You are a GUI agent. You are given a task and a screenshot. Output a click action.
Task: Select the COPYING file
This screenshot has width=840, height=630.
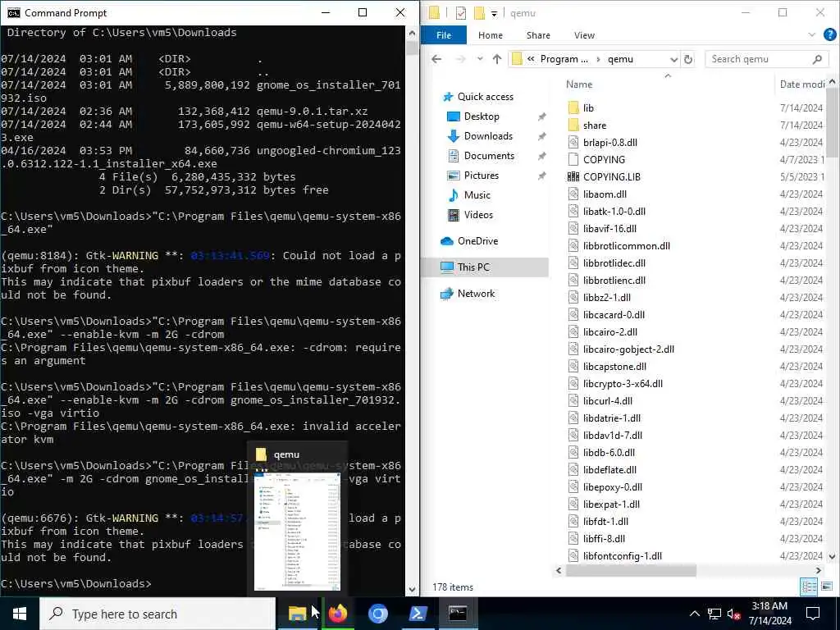pos(603,159)
